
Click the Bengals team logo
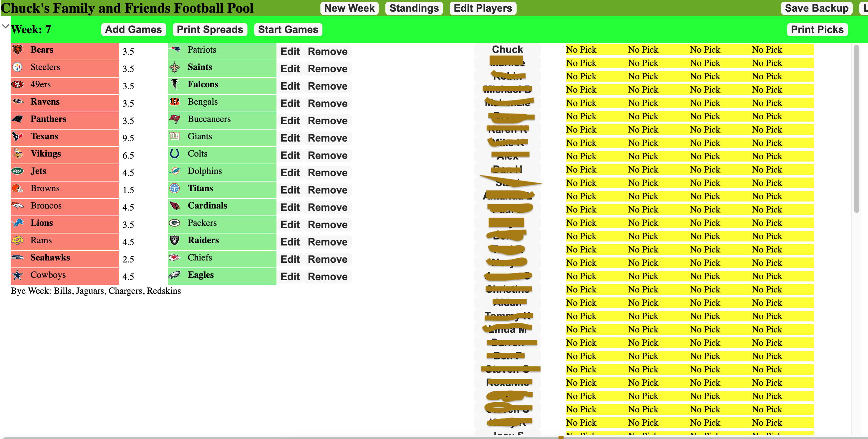175,101
